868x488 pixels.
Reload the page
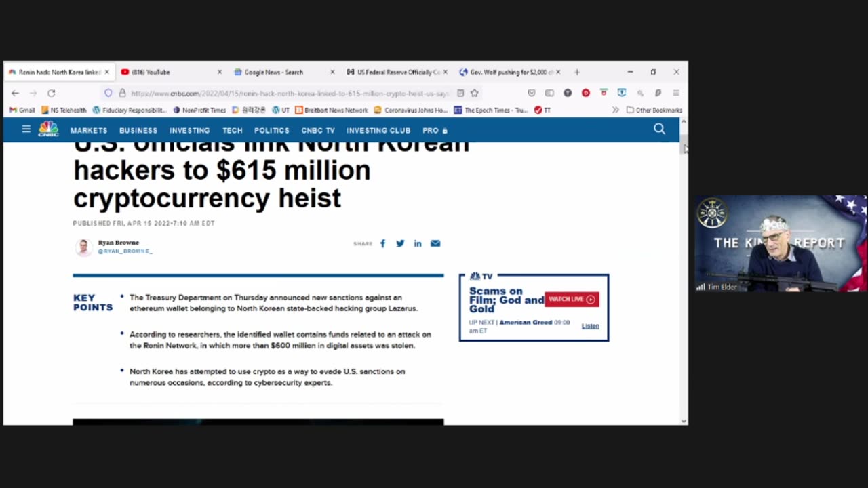pos(51,93)
